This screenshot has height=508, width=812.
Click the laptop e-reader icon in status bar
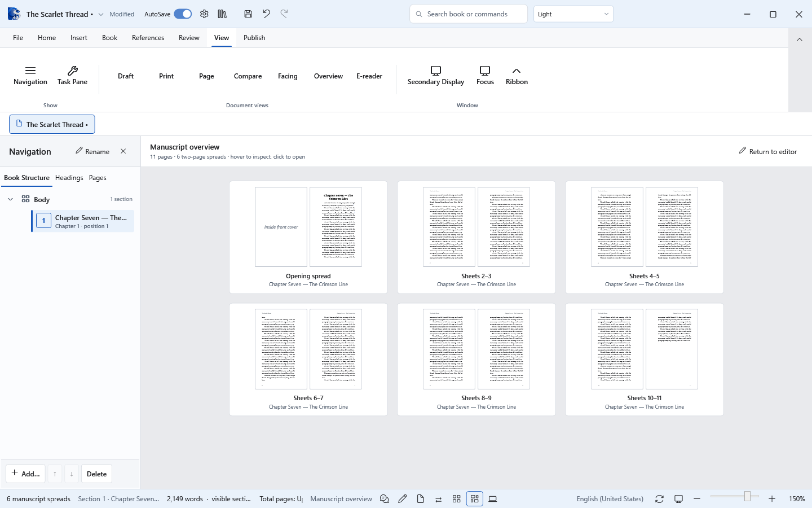(x=493, y=499)
